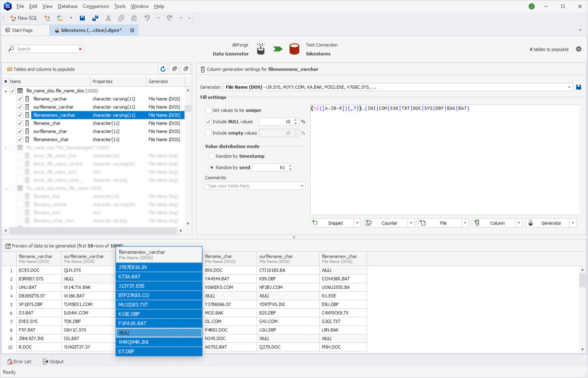Open the Tools menu
The width and height of the screenshot is (588, 378).
pos(120,6)
